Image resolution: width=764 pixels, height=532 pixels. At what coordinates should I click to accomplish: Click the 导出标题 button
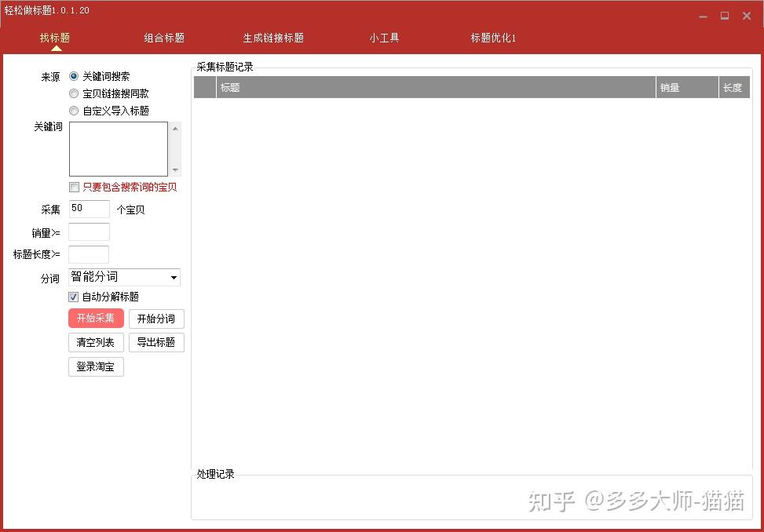pos(156,342)
